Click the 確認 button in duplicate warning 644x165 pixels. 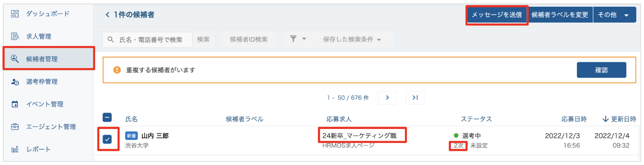[x=601, y=70]
